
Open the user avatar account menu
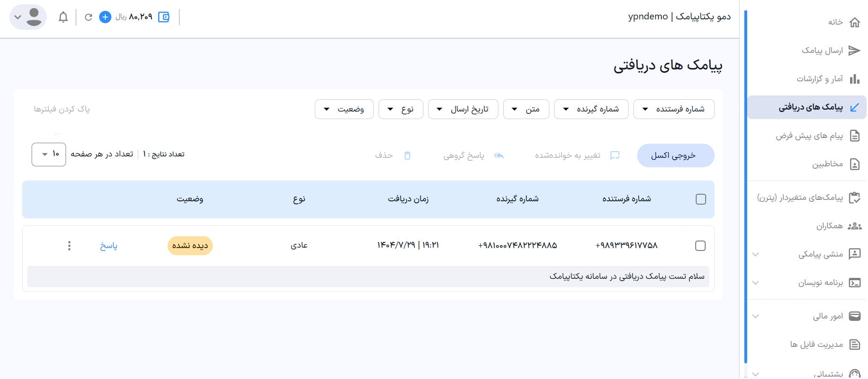click(28, 17)
